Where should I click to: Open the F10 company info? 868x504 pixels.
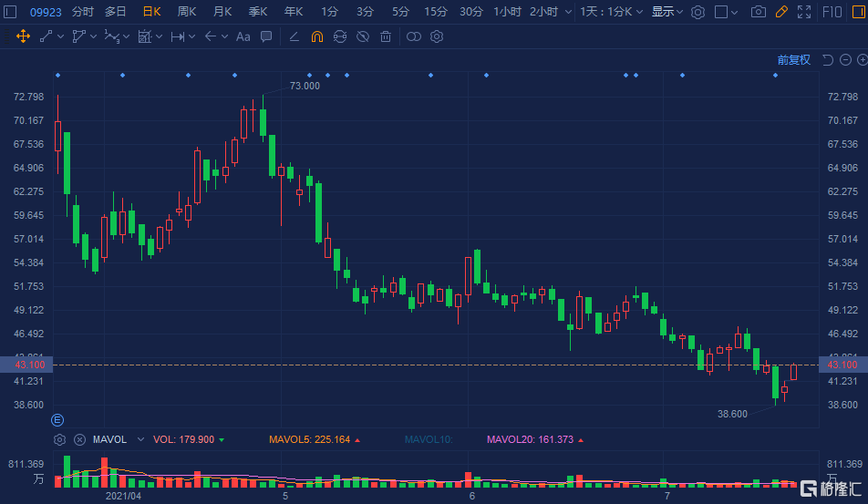832,12
